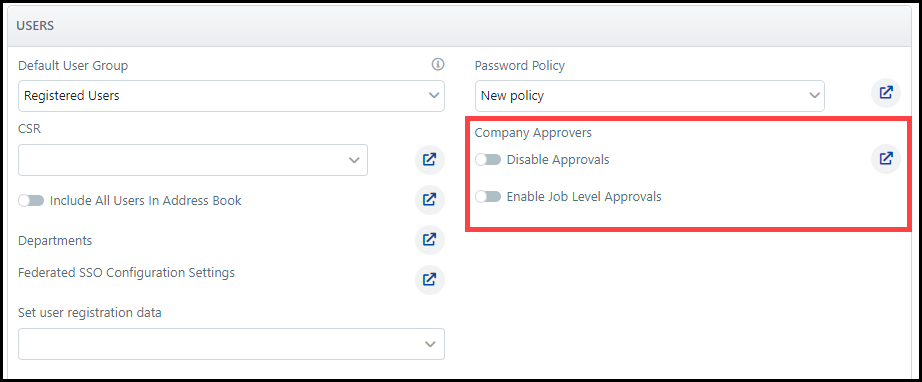Viewport: 922px width, 382px height.
Task: Click the Departments label
Action: click(x=55, y=241)
